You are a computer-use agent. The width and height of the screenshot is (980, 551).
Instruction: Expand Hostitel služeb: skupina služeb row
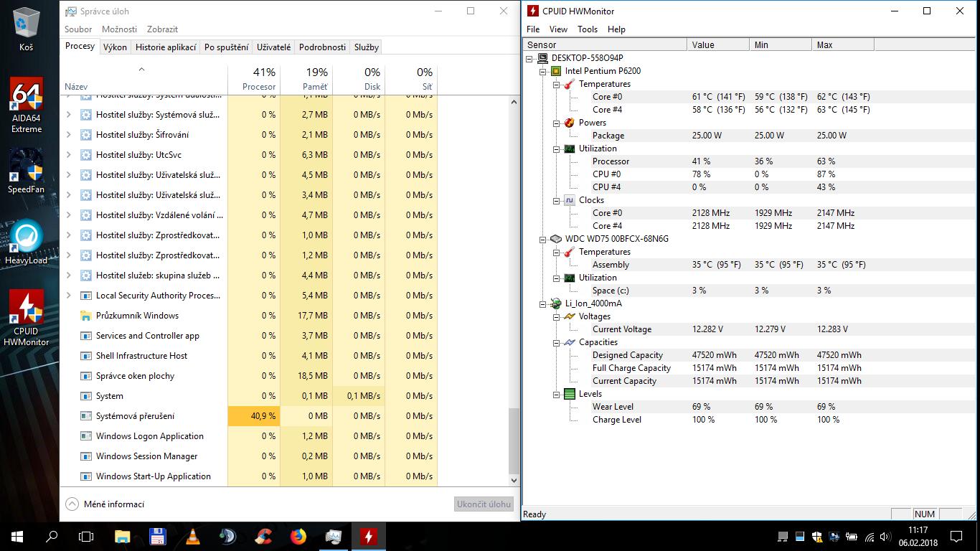tap(69, 275)
